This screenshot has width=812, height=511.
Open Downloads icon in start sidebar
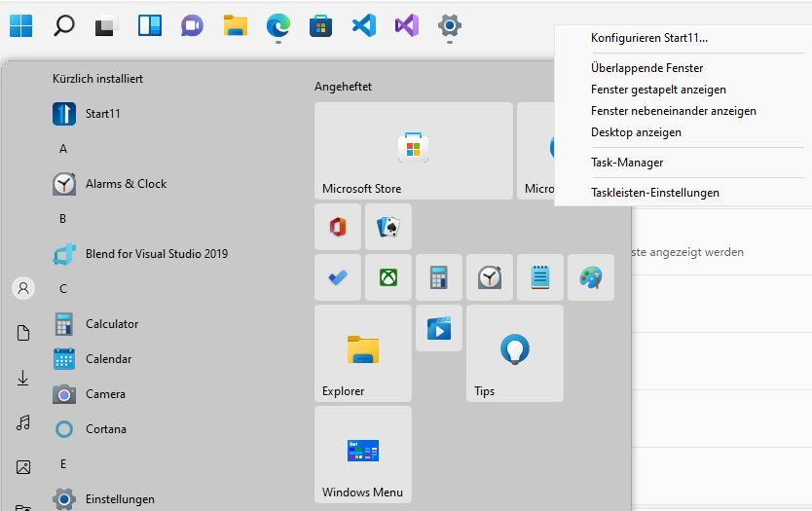point(22,378)
